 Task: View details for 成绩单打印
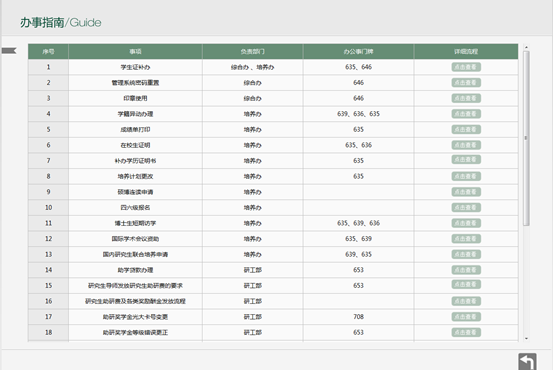(466, 129)
